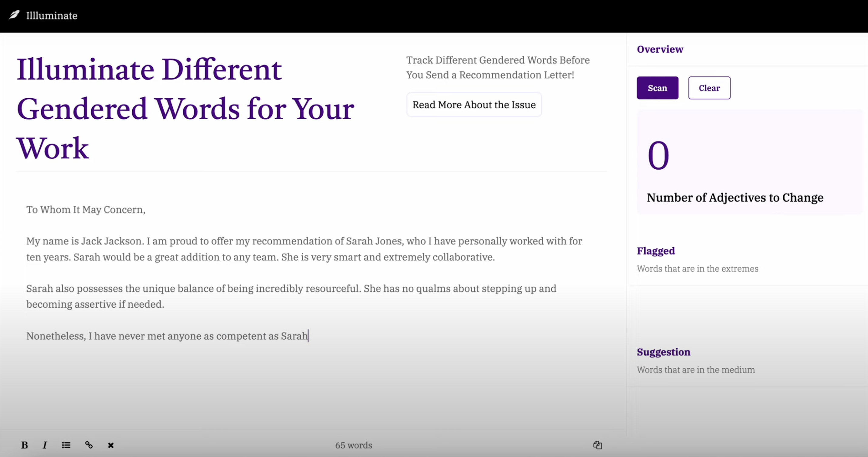
Task: Click into the paragraph mentioning Jack Jackson
Action: (x=202, y=241)
